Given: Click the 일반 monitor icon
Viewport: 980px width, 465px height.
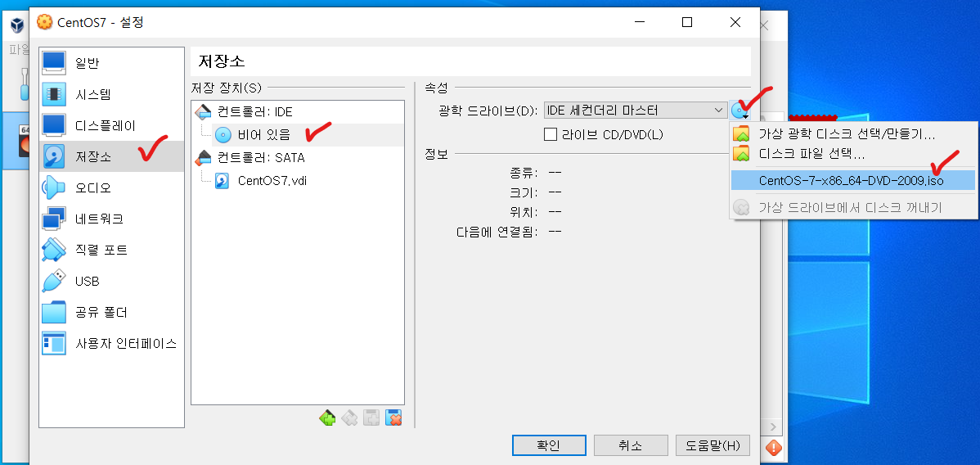Looking at the screenshot, I should 54,62.
